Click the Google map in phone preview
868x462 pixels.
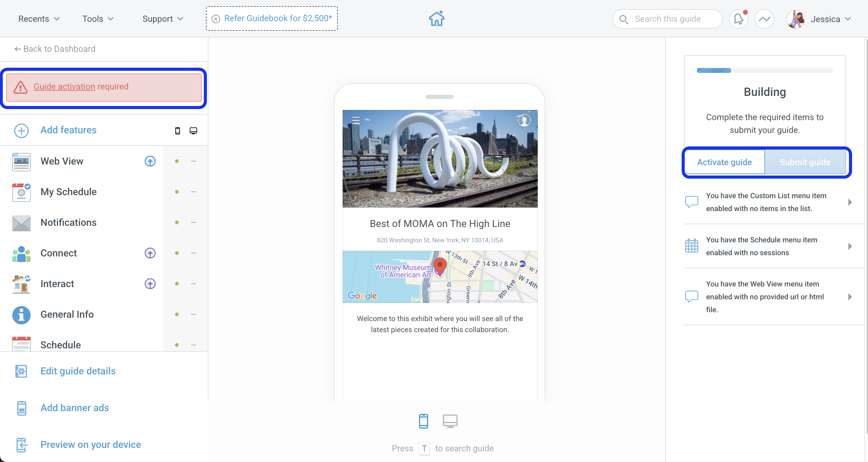(440, 277)
